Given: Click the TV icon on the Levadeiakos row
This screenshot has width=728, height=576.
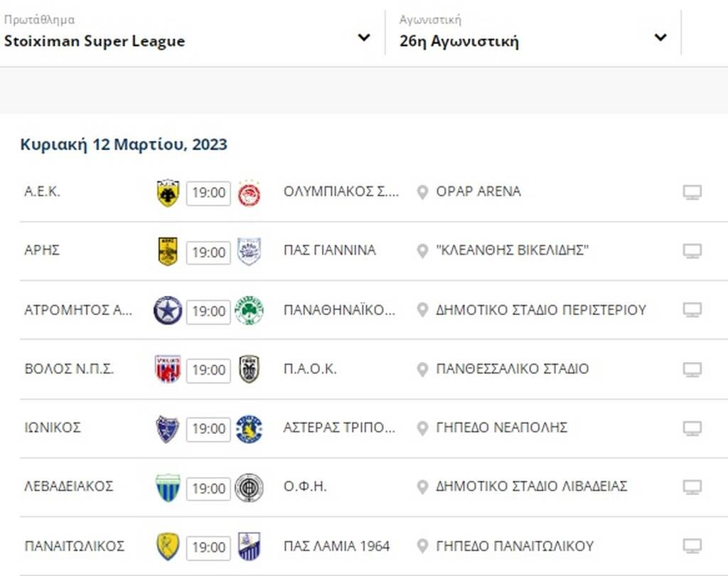Looking at the screenshot, I should [692, 487].
